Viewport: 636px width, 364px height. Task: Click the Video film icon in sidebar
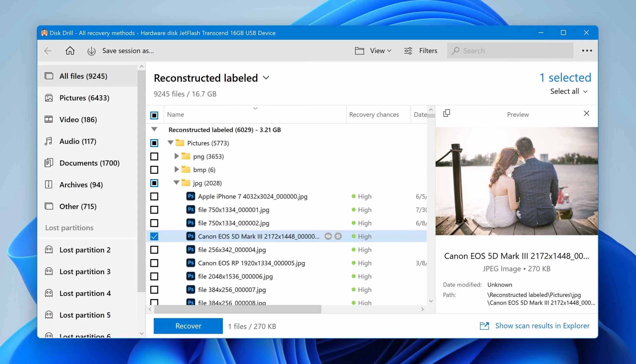coord(49,120)
